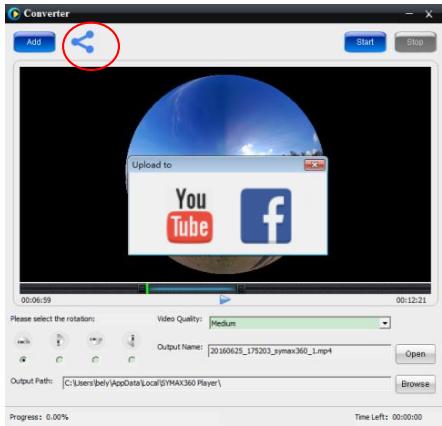
Task: Select the third rotation radio button
Action: (96, 360)
